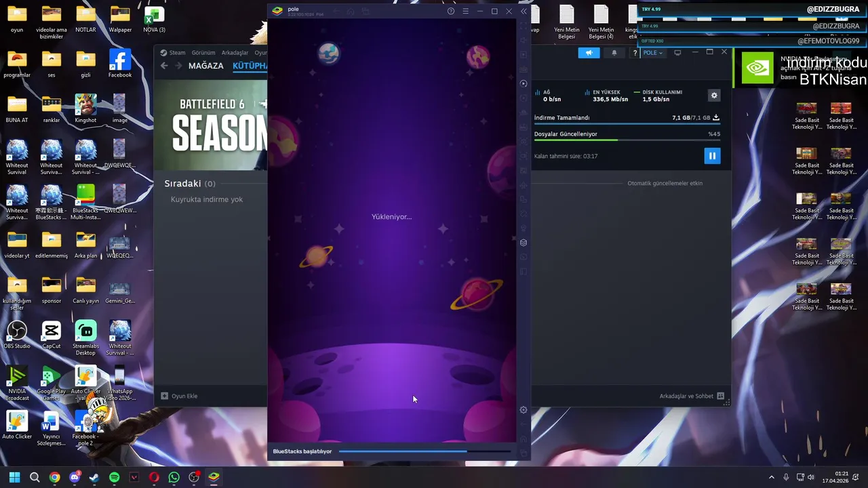Open the MAĞAZA tab in Steam

(205, 66)
